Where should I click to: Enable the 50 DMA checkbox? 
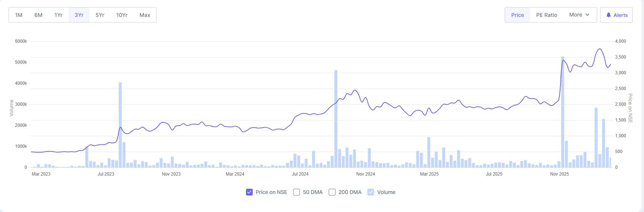tap(297, 192)
